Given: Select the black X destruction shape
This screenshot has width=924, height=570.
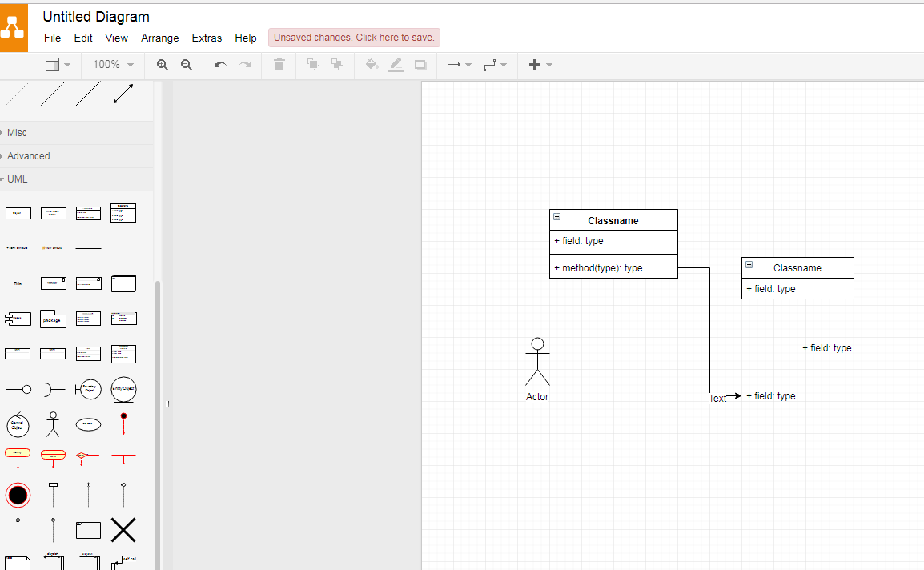Looking at the screenshot, I should tap(123, 530).
